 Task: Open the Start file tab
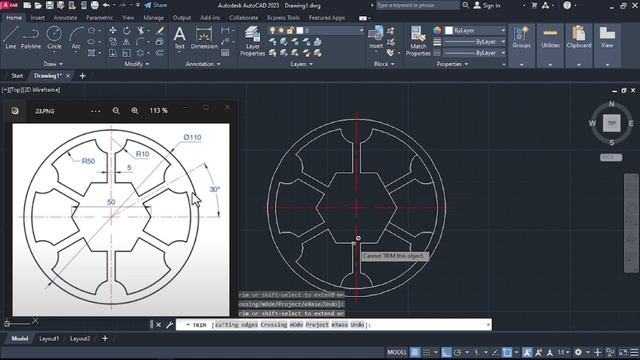[17, 76]
